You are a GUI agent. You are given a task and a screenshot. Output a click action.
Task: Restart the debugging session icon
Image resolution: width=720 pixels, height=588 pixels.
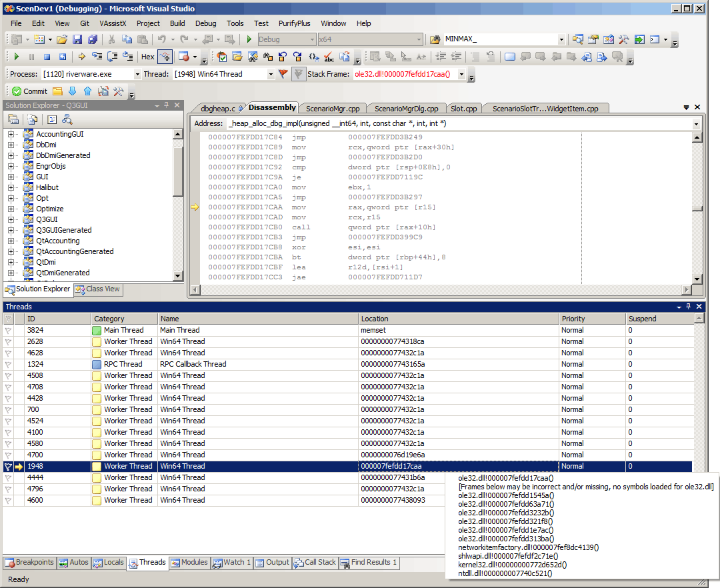click(62, 57)
